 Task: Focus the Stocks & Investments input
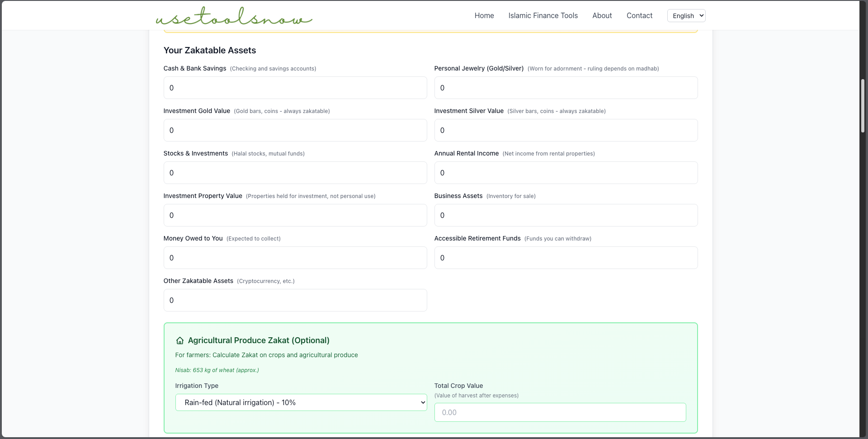(295, 173)
